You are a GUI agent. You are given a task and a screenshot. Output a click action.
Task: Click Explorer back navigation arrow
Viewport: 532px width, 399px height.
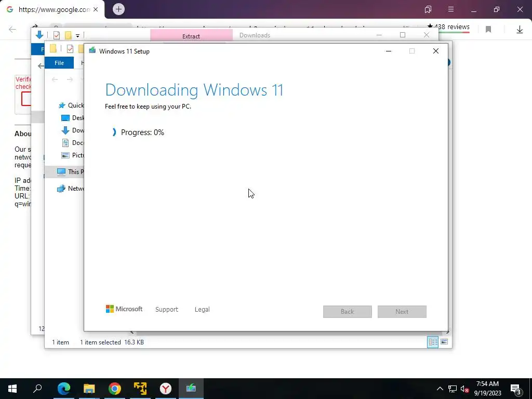click(x=55, y=79)
